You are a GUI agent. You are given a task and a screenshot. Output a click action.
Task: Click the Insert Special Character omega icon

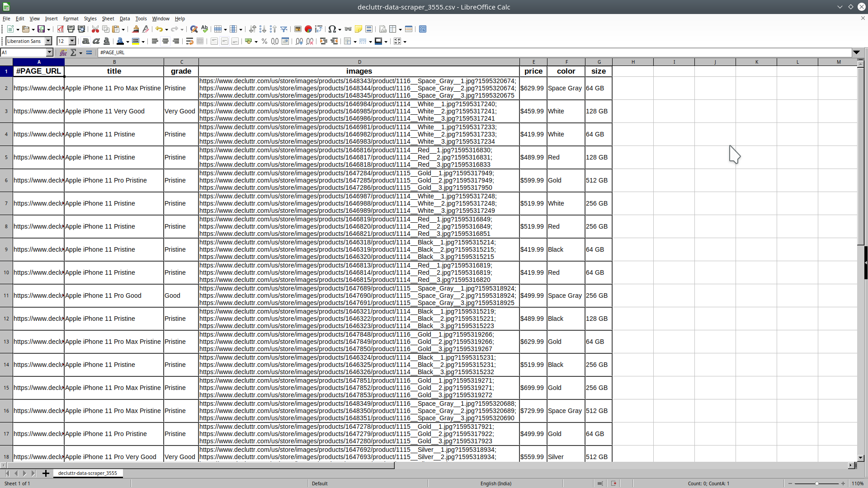tap(332, 29)
